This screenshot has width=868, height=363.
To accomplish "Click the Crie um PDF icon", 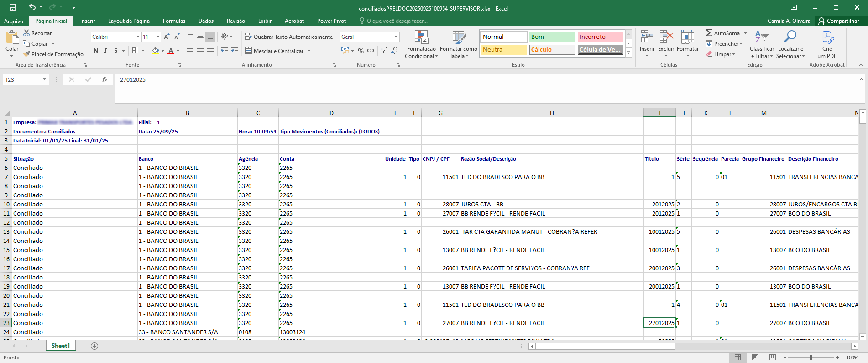I will pyautogui.click(x=827, y=37).
